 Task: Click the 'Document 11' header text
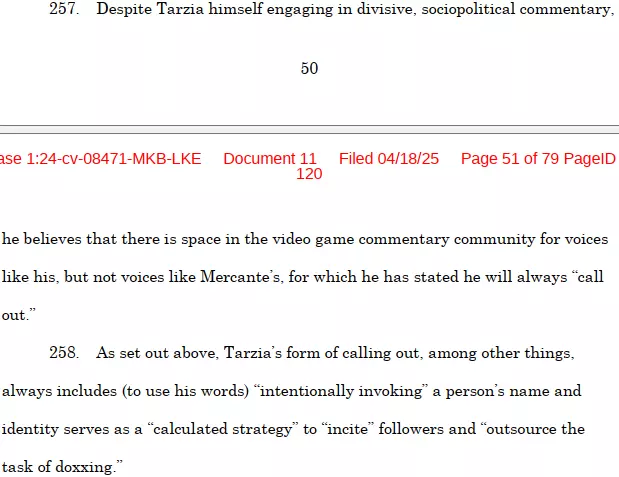pyautogui.click(x=270, y=159)
